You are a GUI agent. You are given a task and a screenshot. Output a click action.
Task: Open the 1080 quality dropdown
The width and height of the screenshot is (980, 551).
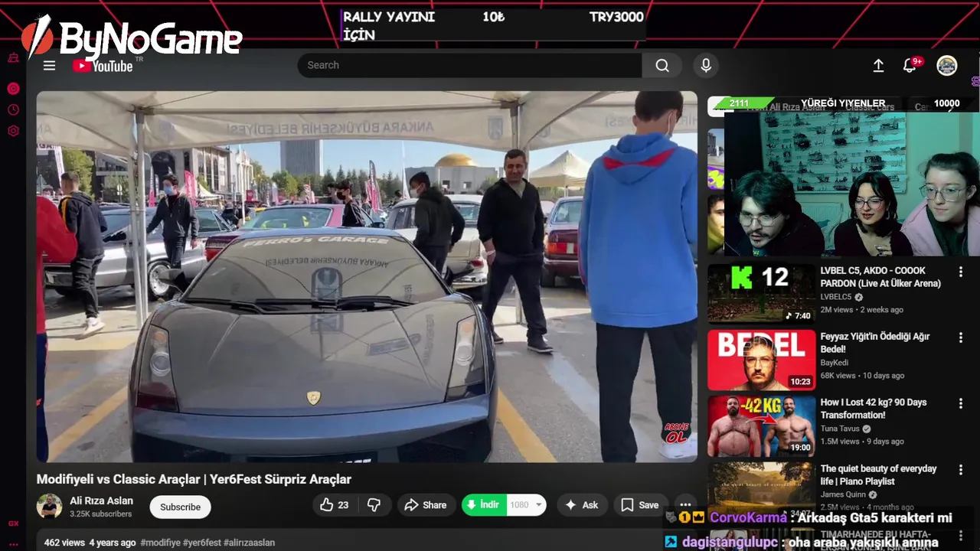point(526,505)
